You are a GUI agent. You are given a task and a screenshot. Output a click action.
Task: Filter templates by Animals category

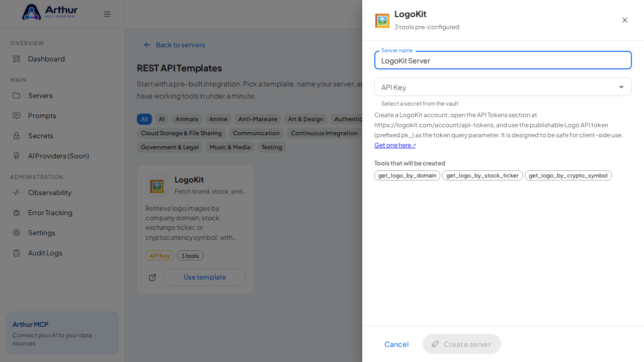(x=187, y=119)
